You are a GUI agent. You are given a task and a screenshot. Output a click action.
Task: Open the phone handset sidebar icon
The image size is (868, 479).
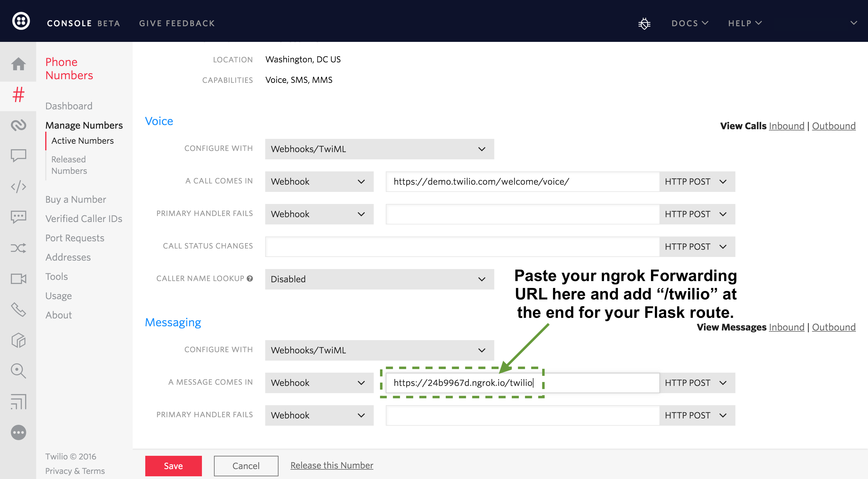tap(18, 310)
